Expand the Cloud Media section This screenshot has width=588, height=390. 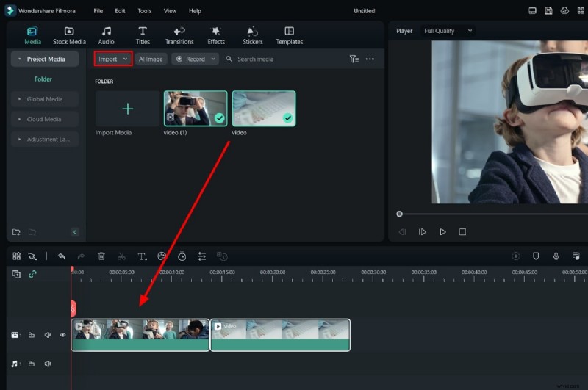coord(45,119)
